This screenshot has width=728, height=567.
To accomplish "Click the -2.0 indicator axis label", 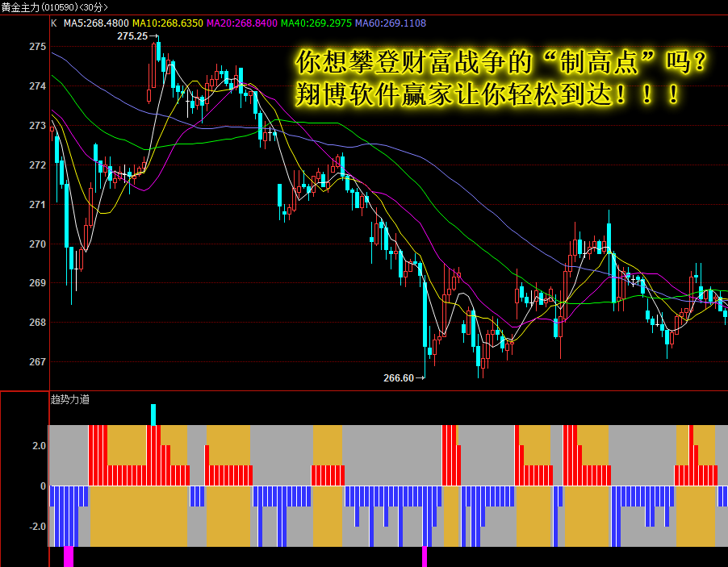I will point(37,526).
